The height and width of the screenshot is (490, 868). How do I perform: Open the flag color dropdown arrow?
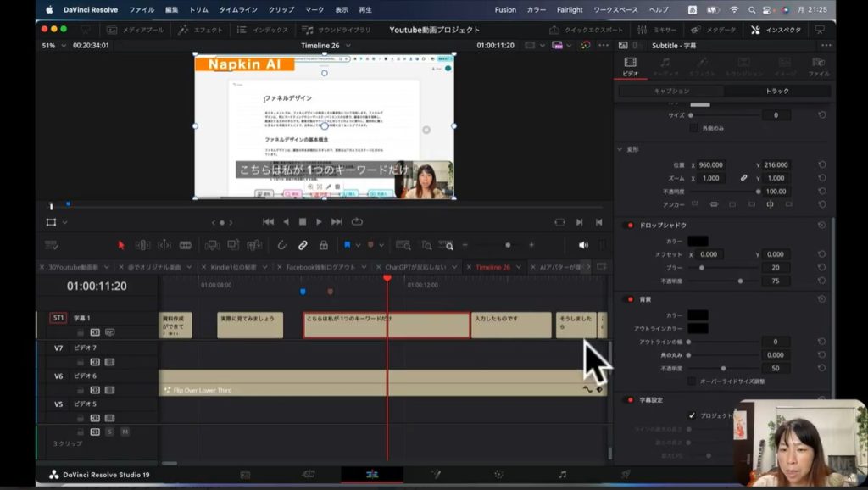click(357, 245)
